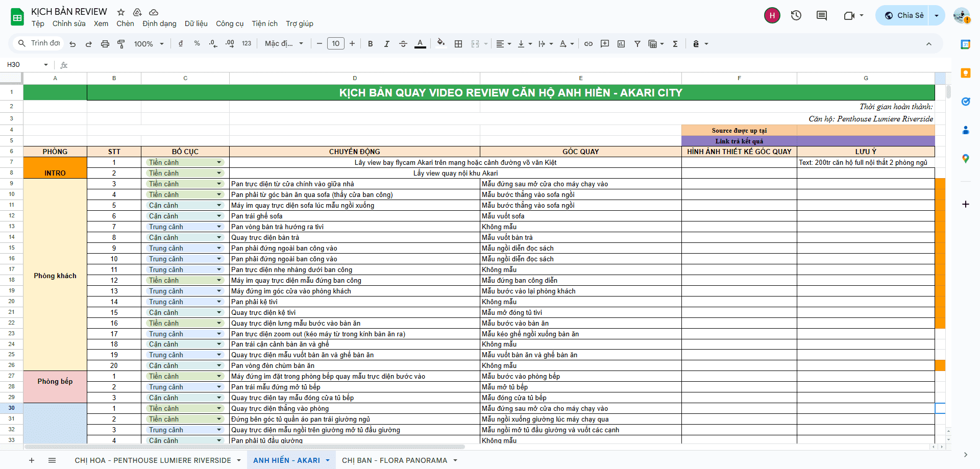
Task: Open the comments panel icon
Action: tap(822, 15)
